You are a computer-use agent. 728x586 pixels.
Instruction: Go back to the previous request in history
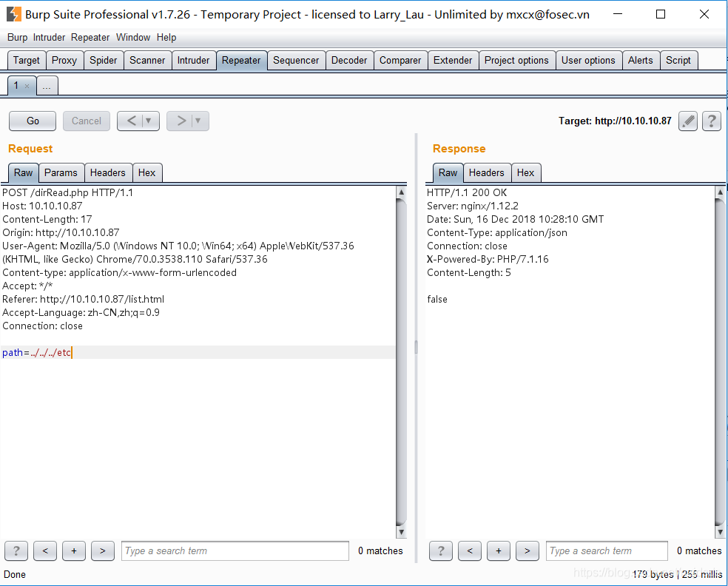point(132,121)
